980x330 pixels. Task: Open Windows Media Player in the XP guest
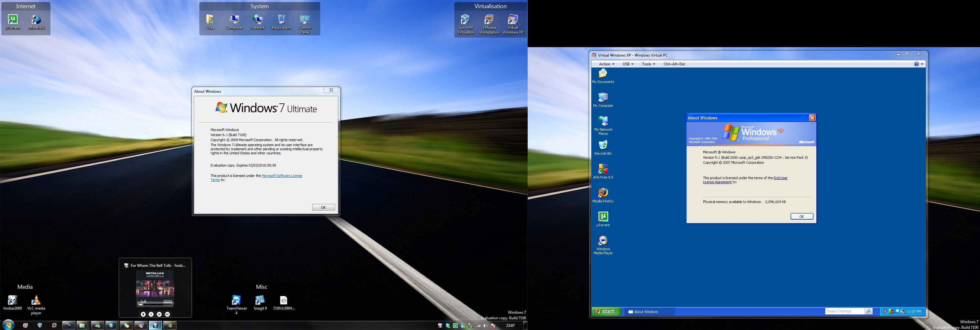click(603, 241)
